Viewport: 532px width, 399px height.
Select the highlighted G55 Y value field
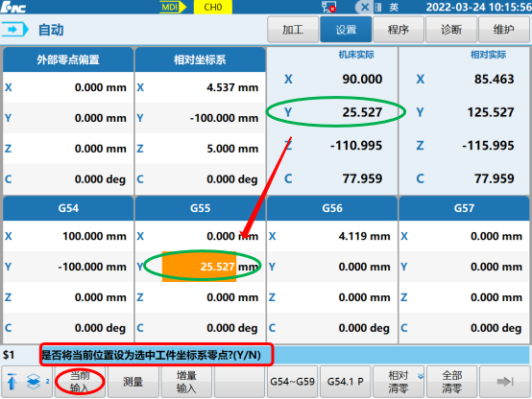tap(199, 267)
